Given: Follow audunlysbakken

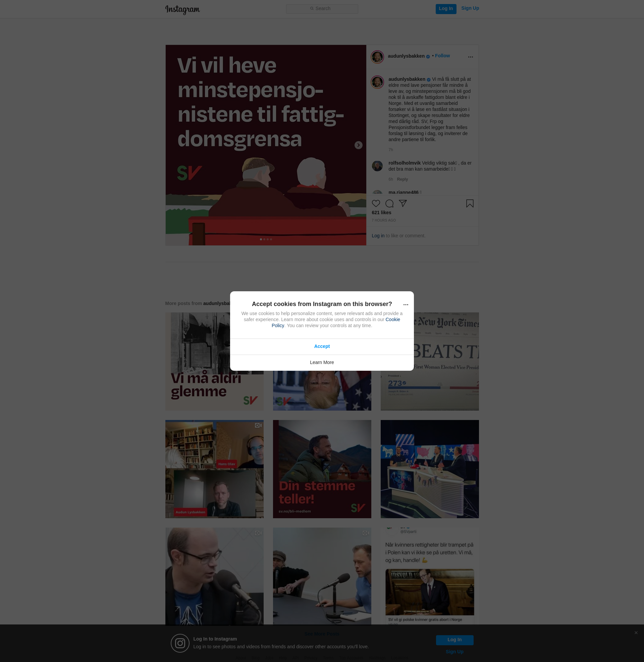Looking at the screenshot, I should point(442,56).
